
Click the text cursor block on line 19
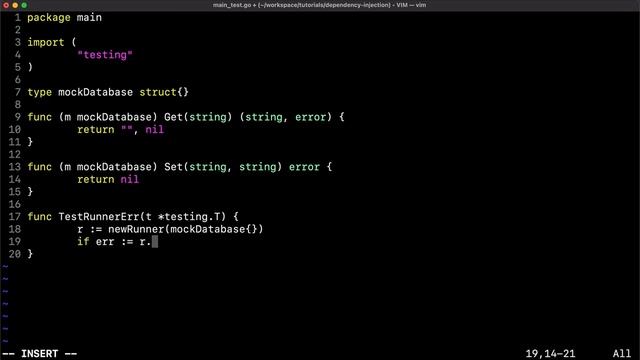[155, 242]
